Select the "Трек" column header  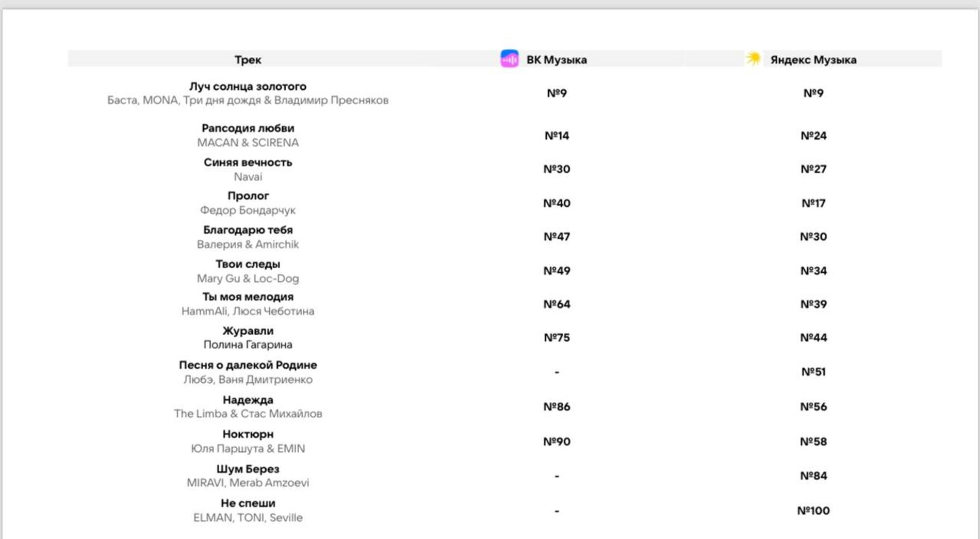tap(248, 60)
